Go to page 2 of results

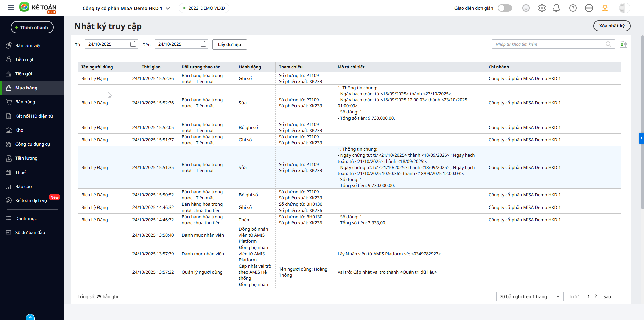(596, 296)
